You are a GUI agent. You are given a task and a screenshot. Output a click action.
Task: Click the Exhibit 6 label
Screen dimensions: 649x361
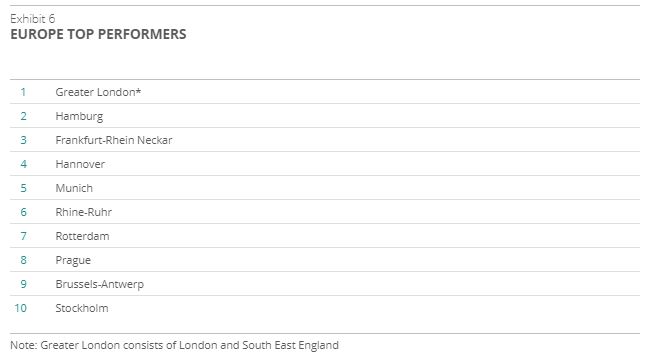click(32, 19)
